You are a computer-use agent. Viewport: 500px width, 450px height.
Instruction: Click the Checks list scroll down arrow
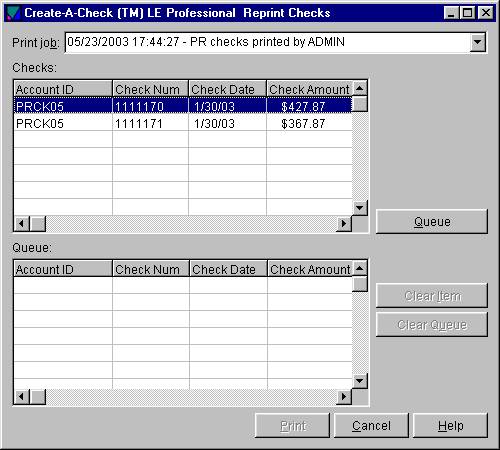pyautogui.click(x=359, y=208)
